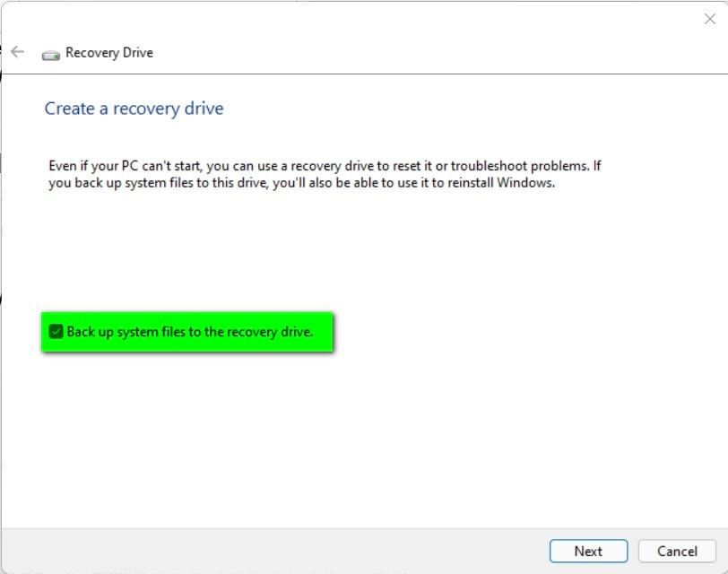This screenshot has width=728, height=574.
Task: Click Next to proceed with recovery drive creation
Action: point(588,551)
